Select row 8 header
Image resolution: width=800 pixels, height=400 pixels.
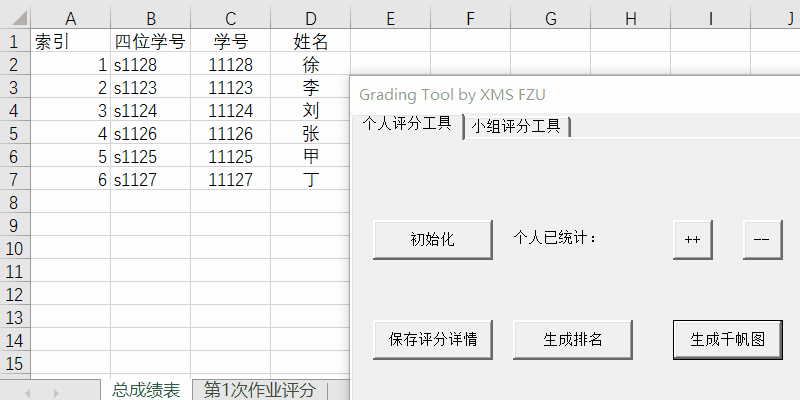[x=15, y=202]
